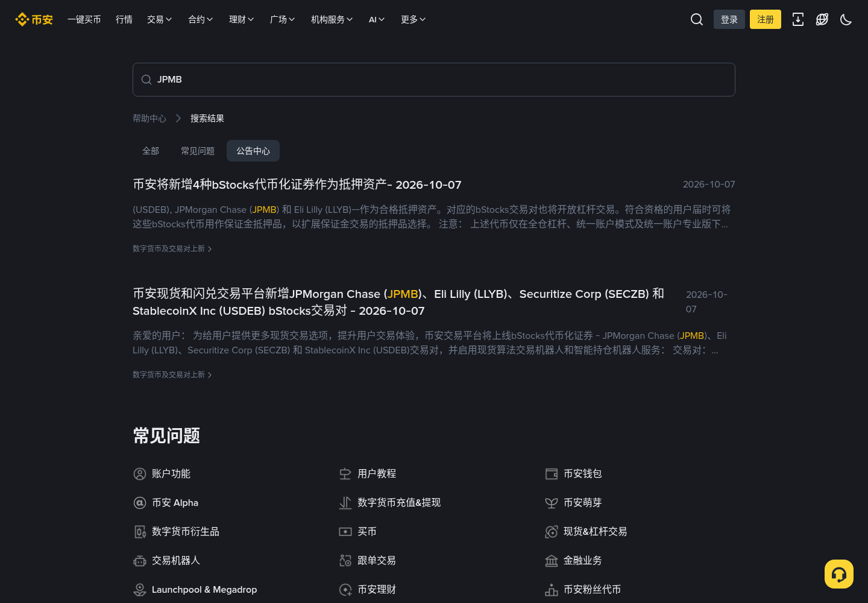
Task: Toggle dark mode moon icon
Action: point(846,19)
